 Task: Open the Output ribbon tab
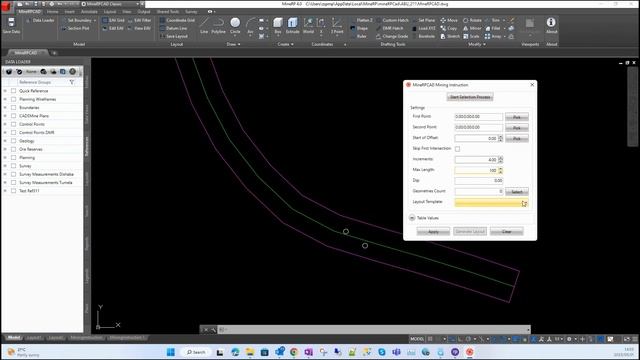pos(144,12)
